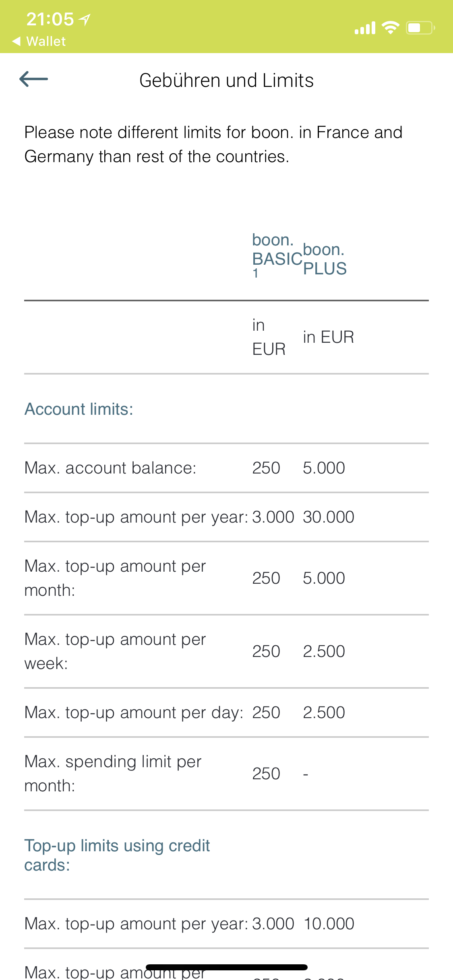Tap the Gebühren und Limits page title
Viewport: 453px width, 980px height.
(226, 80)
